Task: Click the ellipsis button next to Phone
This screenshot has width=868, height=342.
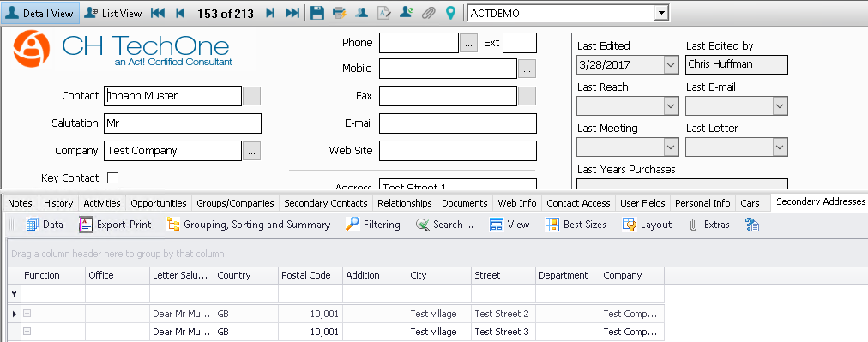Action: pyautogui.click(x=468, y=43)
